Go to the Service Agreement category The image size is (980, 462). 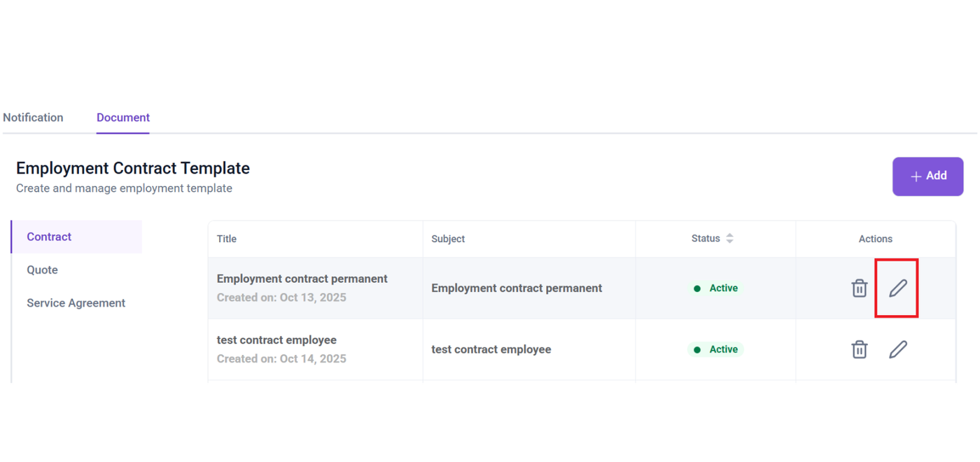click(76, 302)
